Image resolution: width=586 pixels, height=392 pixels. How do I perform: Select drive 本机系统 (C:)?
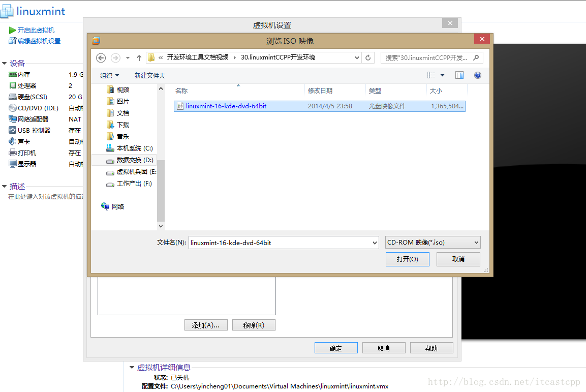click(130, 148)
